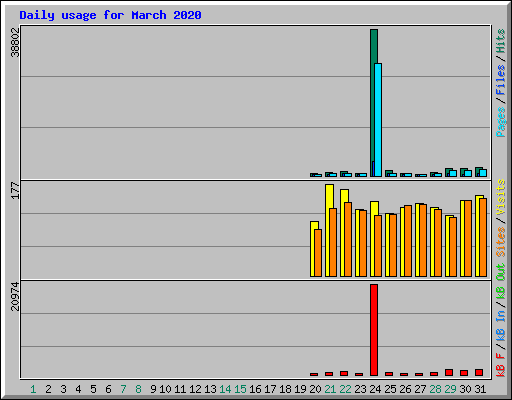Click the red kB bar for day 31
Viewport: 512px width, 400px height.
tap(479, 372)
